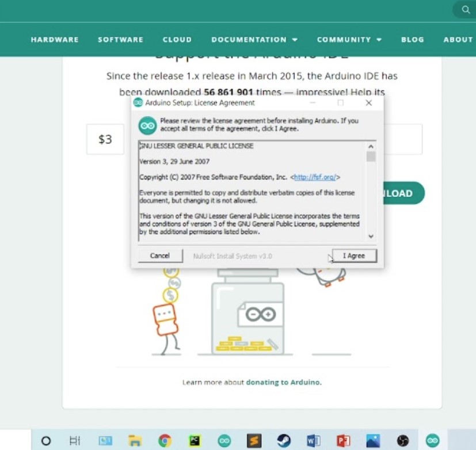Switch to the active Arduino Setup taskbar icon
The width and height of the screenshot is (476, 450).
tap(433, 441)
